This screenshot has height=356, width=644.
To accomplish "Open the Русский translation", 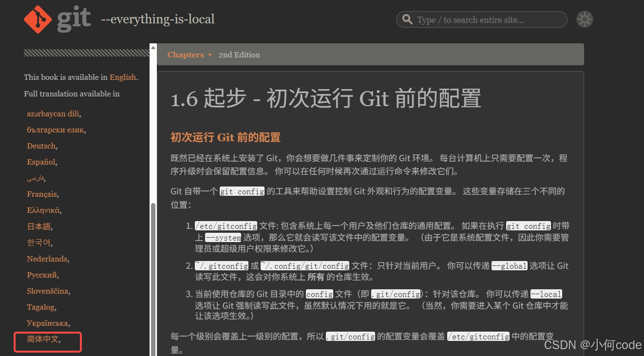I will tap(42, 275).
